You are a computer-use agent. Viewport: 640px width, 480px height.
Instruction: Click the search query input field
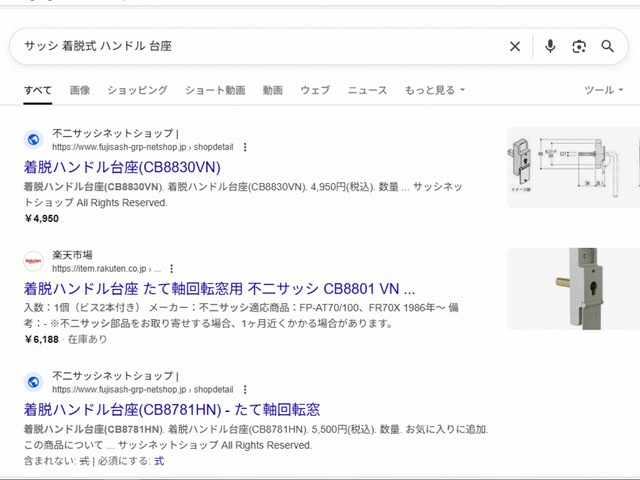point(261,46)
